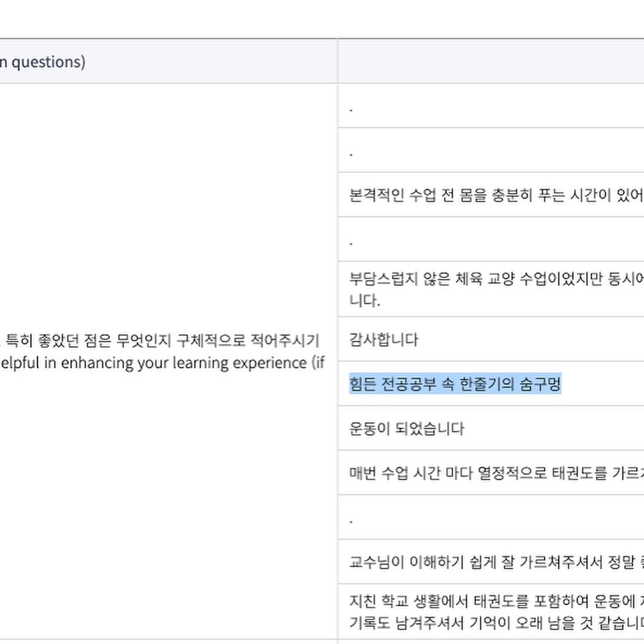Click the response beginning '부담스럽지 않은 체육 교양 수업이었지만'
This screenshot has width=644, height=644.
[496, 289]
